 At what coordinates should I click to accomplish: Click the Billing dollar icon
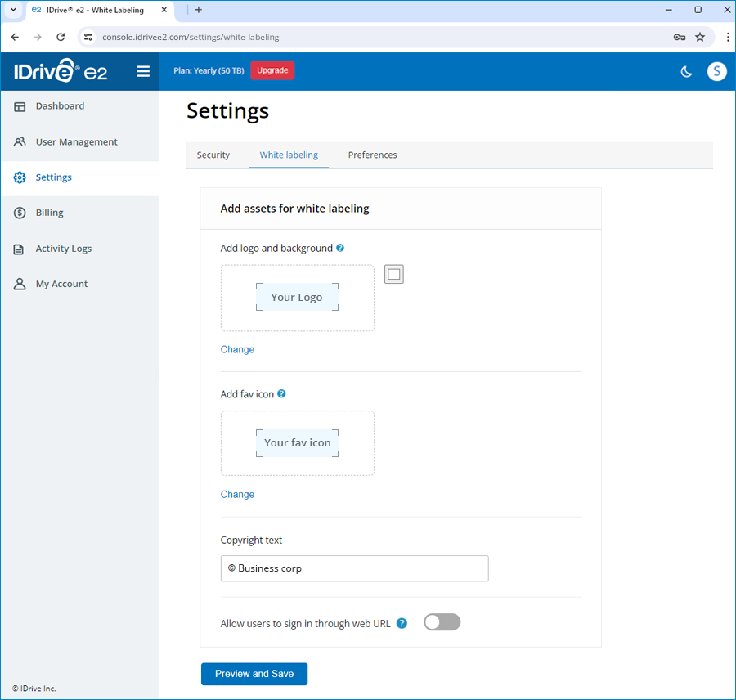point(20,213)
